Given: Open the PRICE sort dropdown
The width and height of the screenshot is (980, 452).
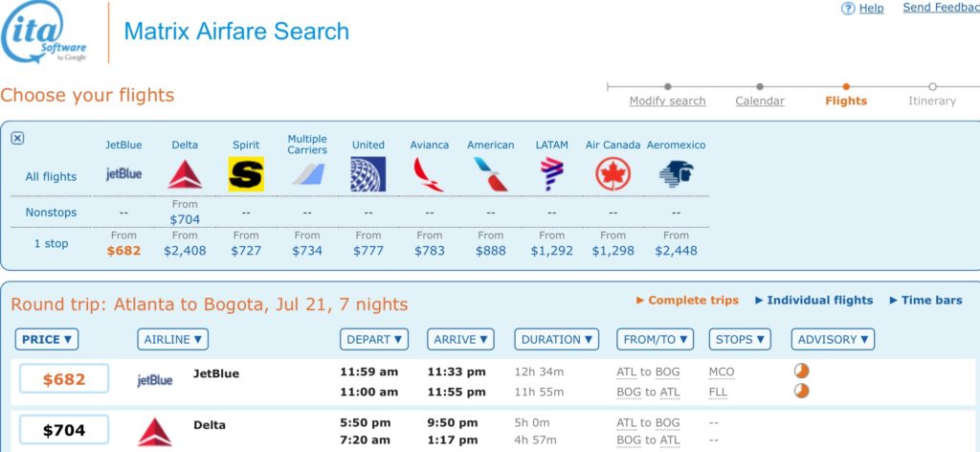Looking at the screenshot, I should tap(47, 339).
